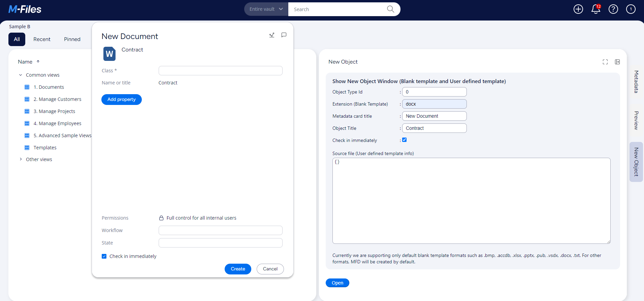Select the New Object side tab
The image size is (644, 301).
tap(636, 162)
